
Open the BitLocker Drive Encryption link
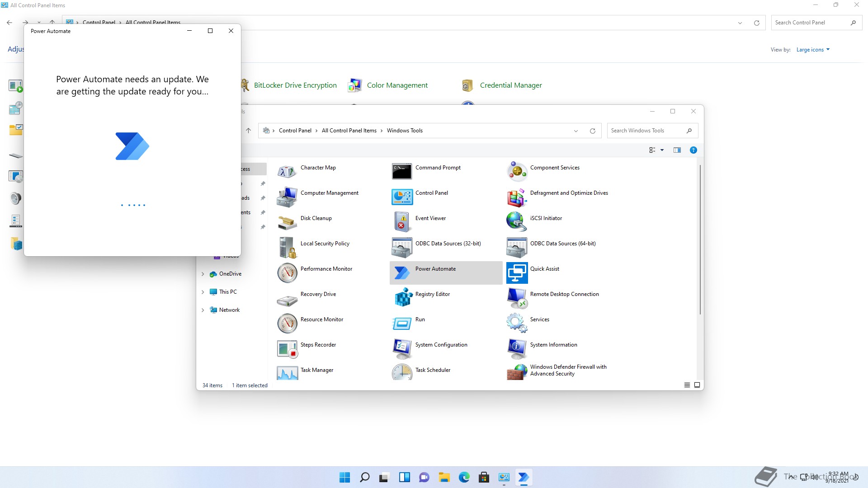295,85
